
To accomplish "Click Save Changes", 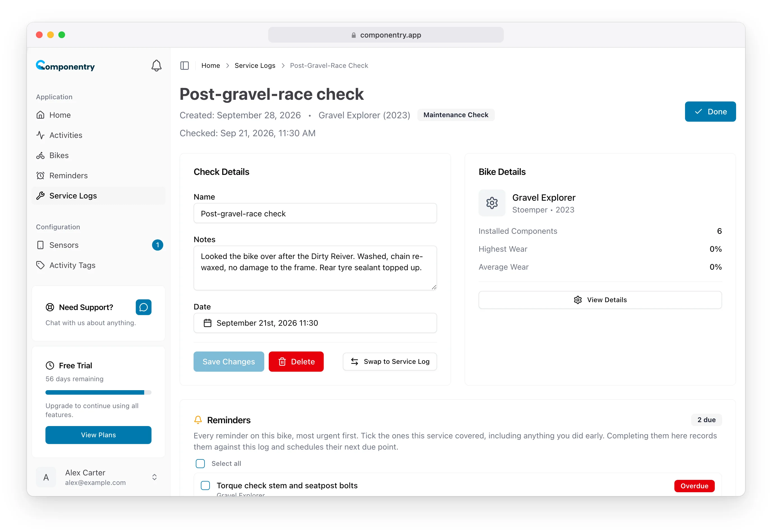I will (x=229, y=361).
